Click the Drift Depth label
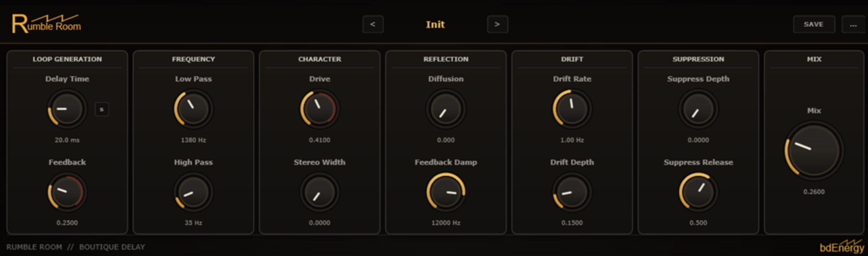This screenshot has height=256, width=868. [572, 162]
